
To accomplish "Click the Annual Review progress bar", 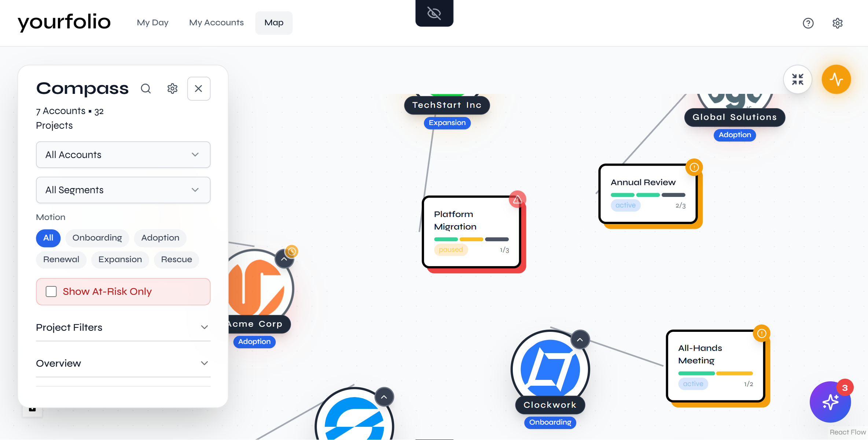I will click(x=648, y=195).
